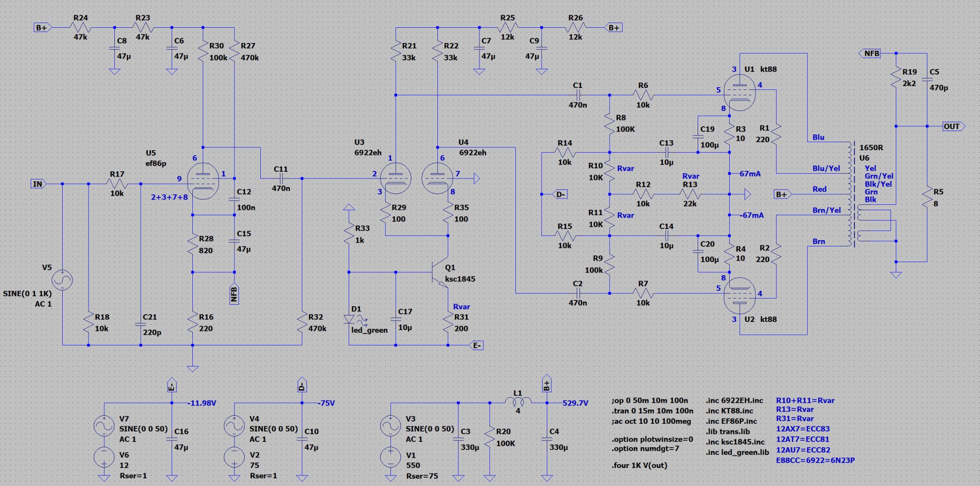Select the U5 ef86p pentode tube symbol

click(202, 181)
